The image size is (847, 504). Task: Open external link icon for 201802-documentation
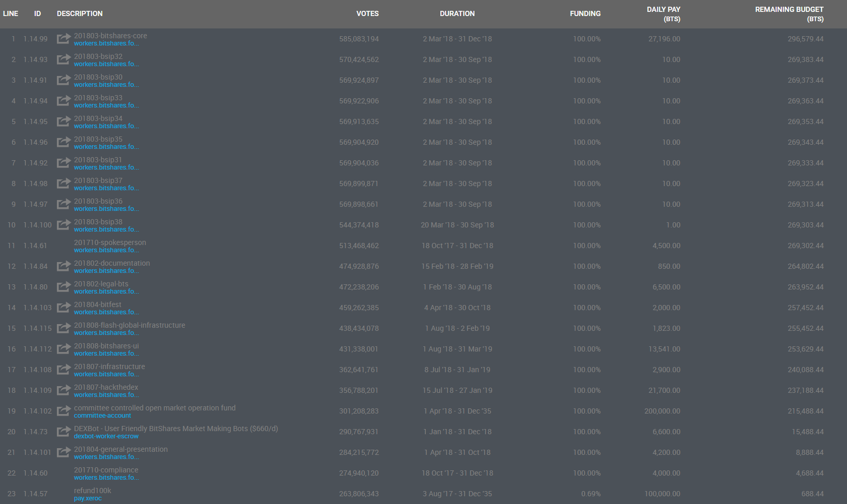pos(64,266)
